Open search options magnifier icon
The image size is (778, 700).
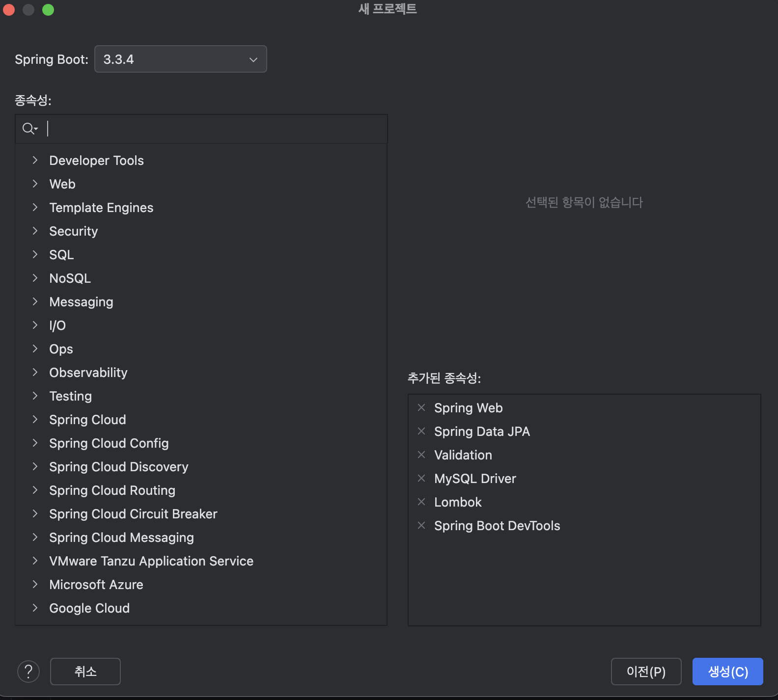30,129
